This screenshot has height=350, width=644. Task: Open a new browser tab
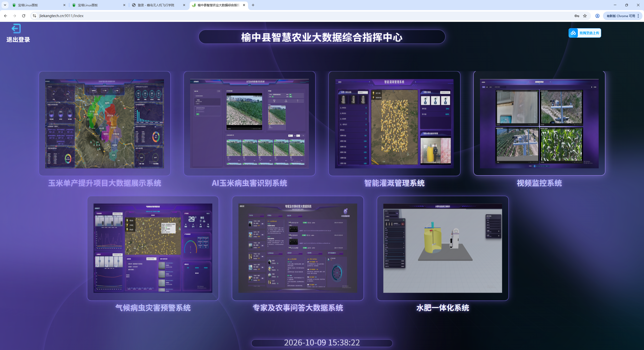(253, 5)
